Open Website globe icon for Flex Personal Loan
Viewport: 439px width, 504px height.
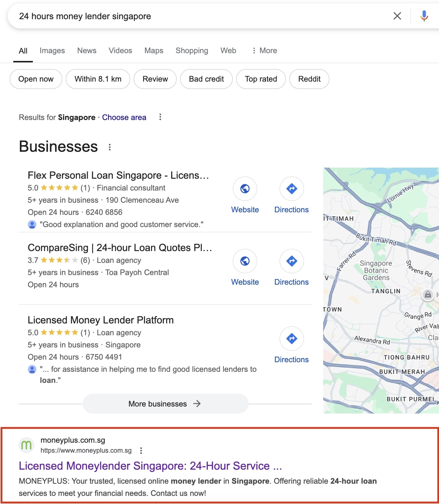[245, 189]
